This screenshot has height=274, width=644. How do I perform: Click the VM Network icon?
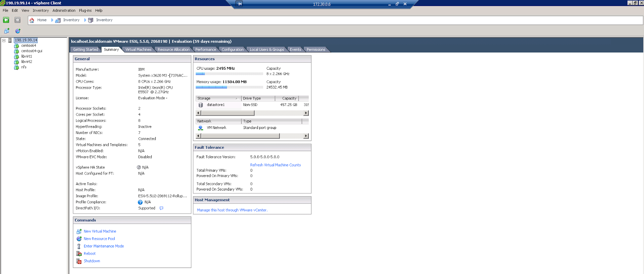200,128
